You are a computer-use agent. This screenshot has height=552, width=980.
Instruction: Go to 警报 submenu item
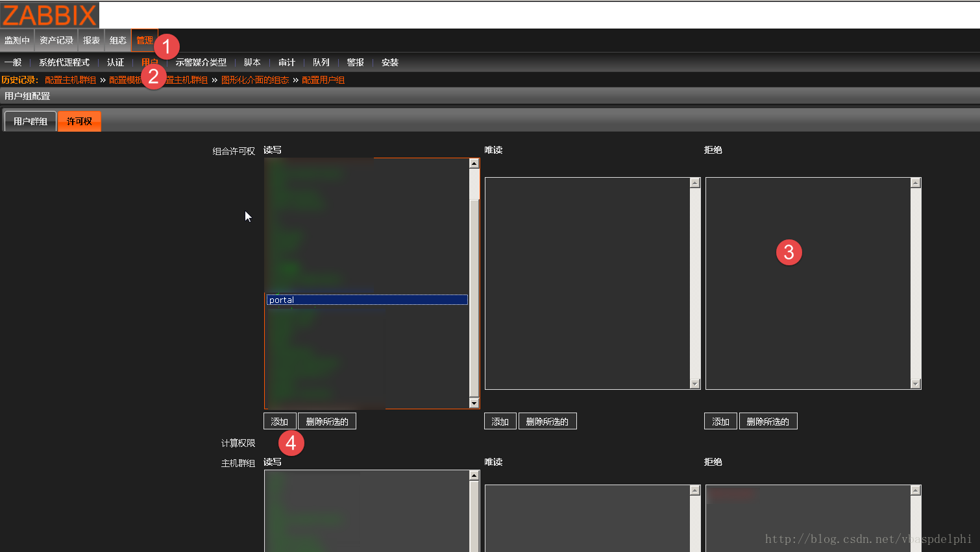click(356, 62)
